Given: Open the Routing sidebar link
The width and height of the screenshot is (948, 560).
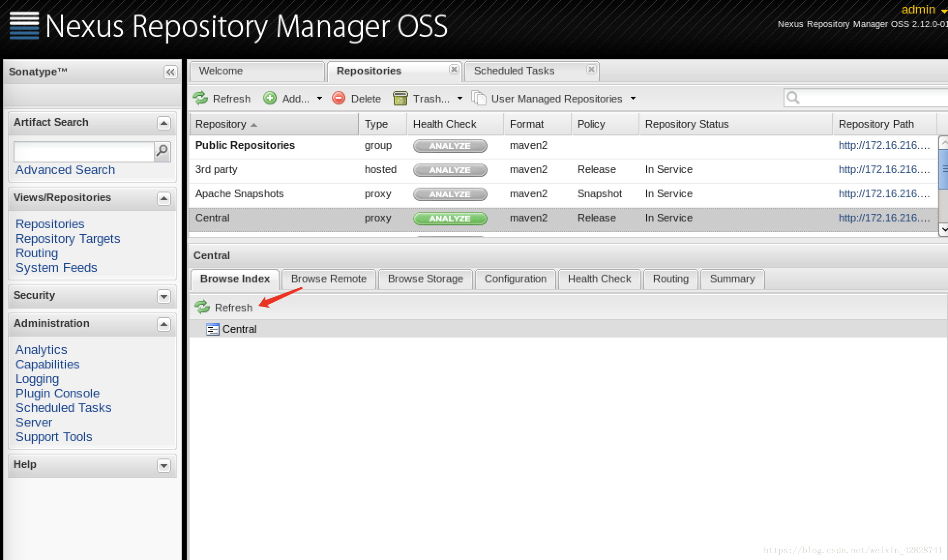Looking at the screenshot, I should [37, 253].
